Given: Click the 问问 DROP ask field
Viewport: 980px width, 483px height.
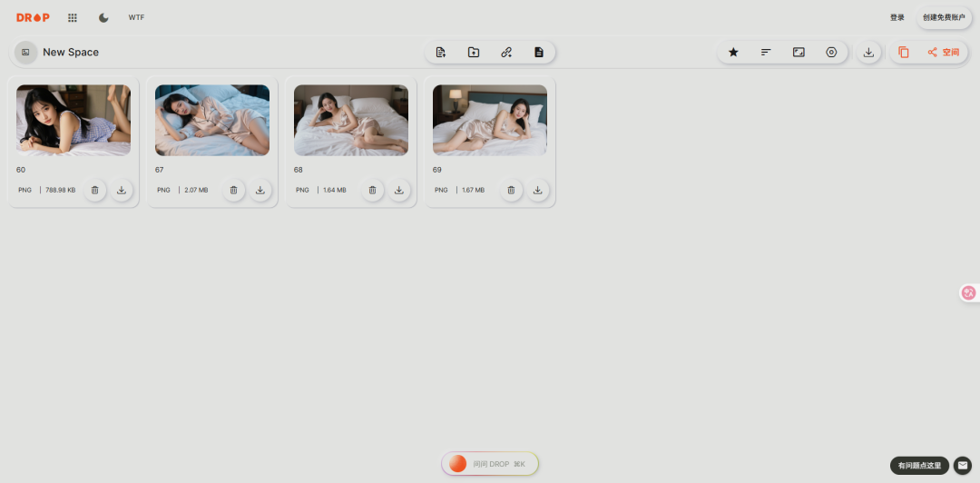Looking at the screenshot, I should [490, 464].
